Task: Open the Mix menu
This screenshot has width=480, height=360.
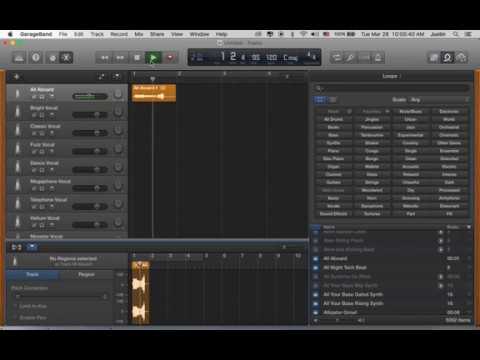Action: coord(139,34)
